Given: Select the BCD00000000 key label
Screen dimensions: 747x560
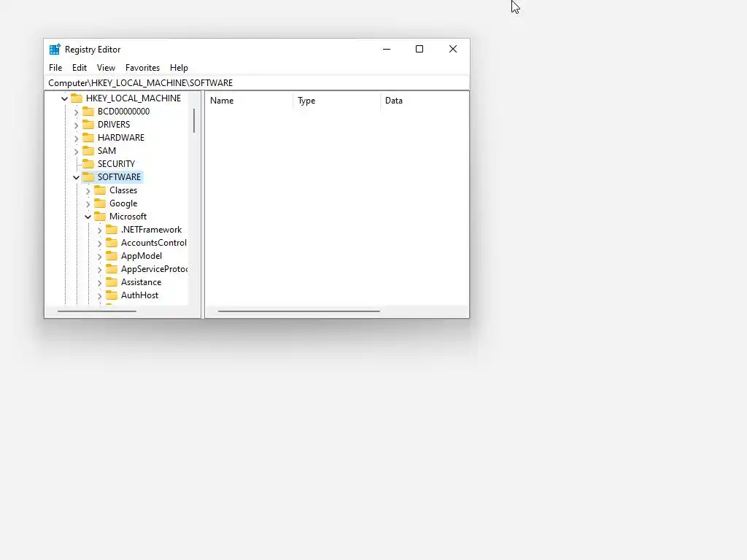Looking at the screenshot, I should pyautogui.click(x=124, y=112).
